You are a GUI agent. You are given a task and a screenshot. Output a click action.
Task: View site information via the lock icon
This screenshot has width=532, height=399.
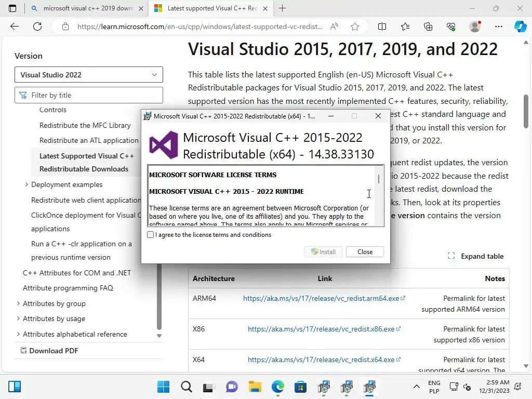coord(65,26)
